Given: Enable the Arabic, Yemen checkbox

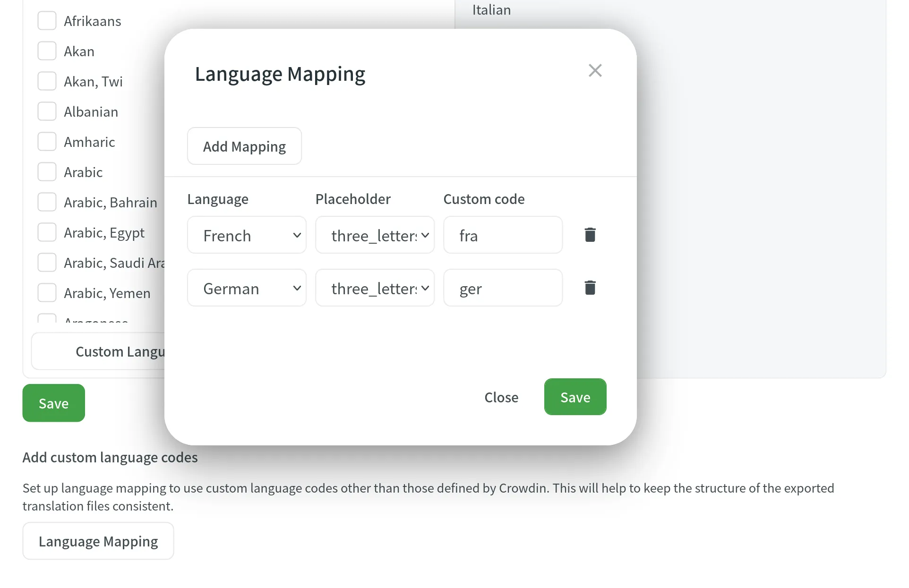Looking at the screenshot, I should 47,292.
